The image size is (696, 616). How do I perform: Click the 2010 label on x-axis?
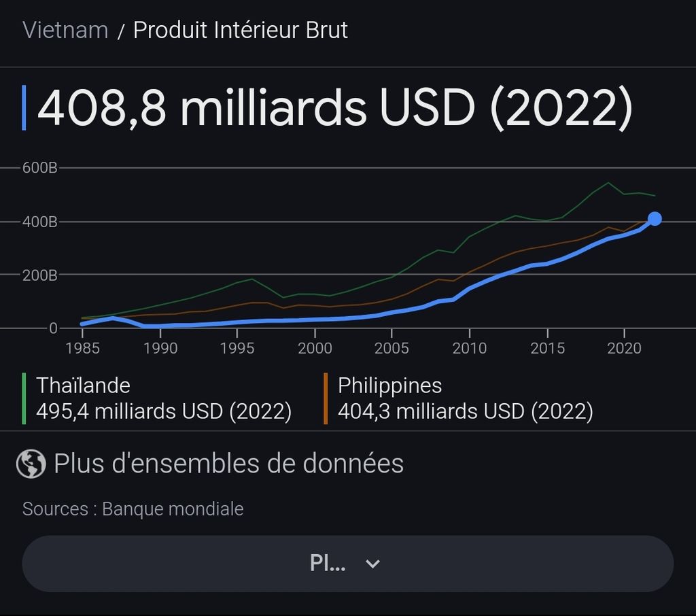coord(470,348)
